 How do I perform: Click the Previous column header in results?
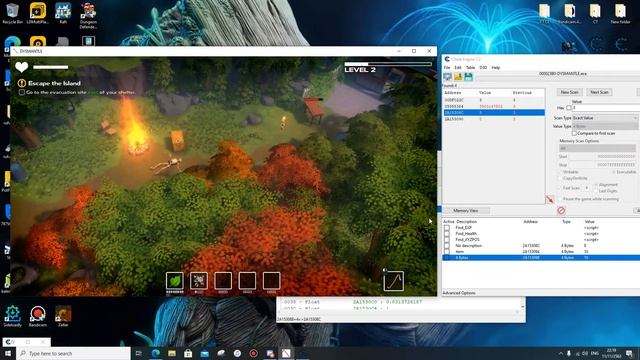(x=522, y=93)
